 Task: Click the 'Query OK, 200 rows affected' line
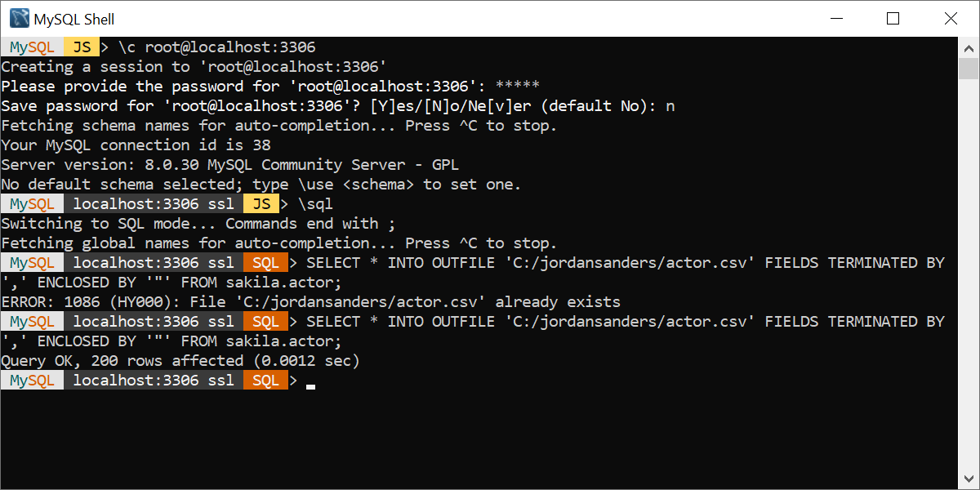point(180,361)
